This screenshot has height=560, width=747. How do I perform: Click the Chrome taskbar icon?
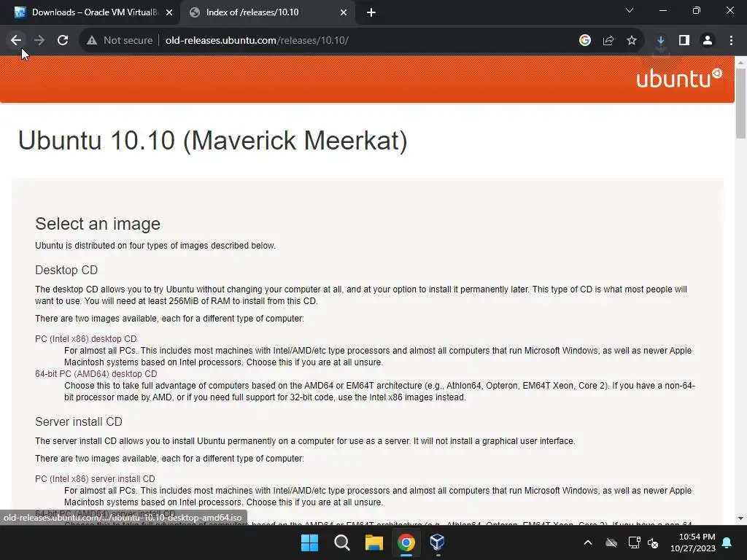point(406,542)
